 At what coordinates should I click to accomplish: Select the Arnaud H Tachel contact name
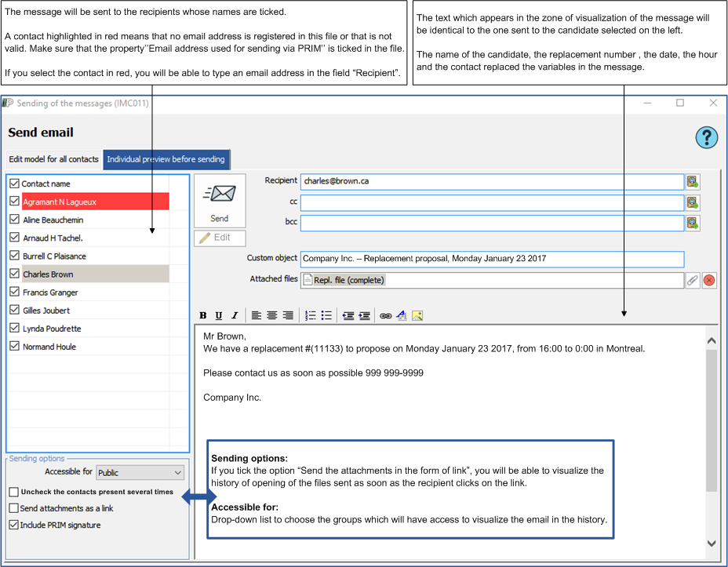[x=53, y=238]
